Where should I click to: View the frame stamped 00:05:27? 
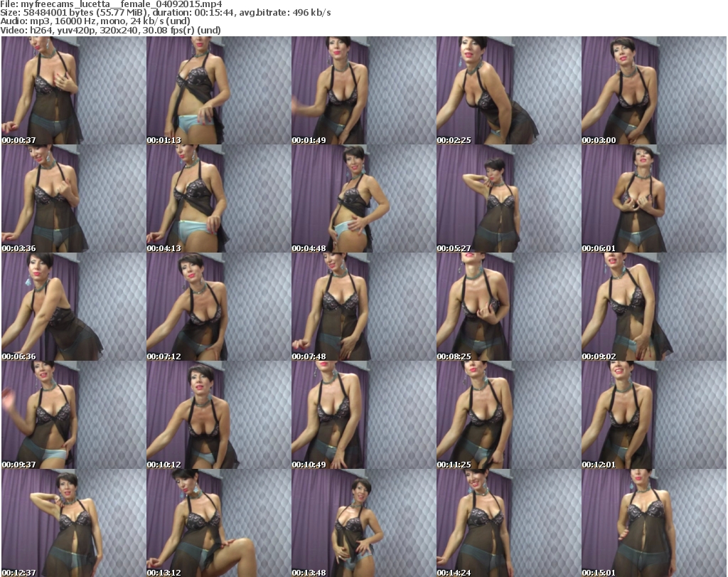coord(509,198)
